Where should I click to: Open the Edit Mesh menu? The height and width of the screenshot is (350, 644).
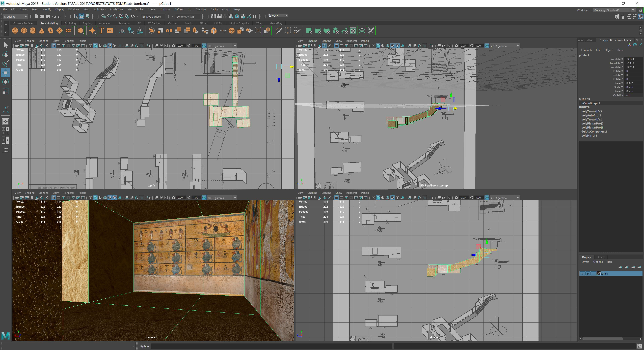pos(100,10)
